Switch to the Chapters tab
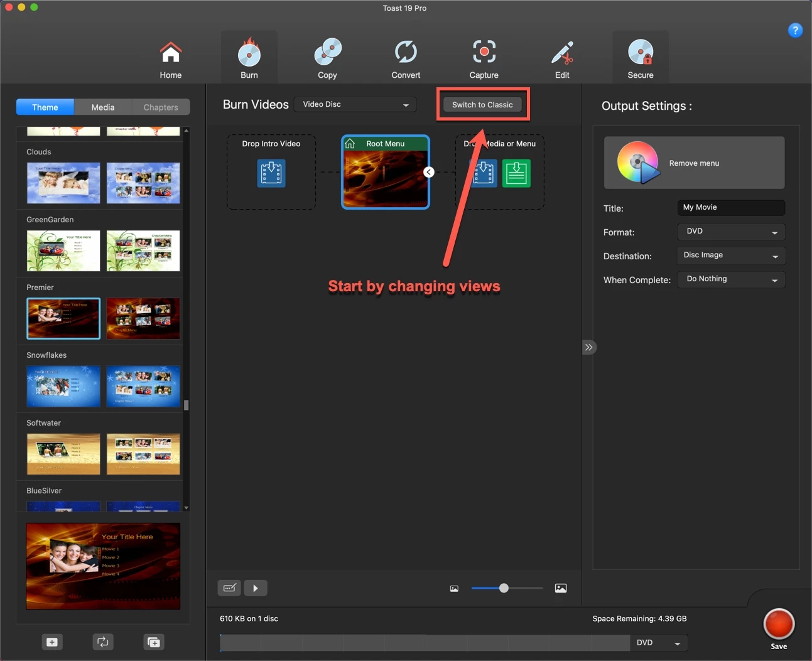812x661 pixels. tap(161, 107)
